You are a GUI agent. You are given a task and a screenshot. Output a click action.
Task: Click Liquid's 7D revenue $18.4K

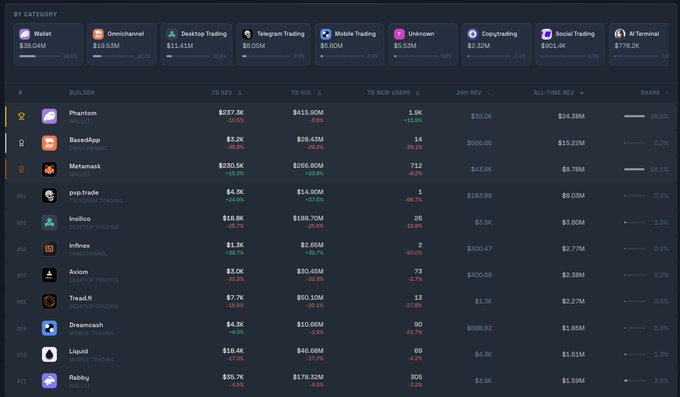coord(233,351)
